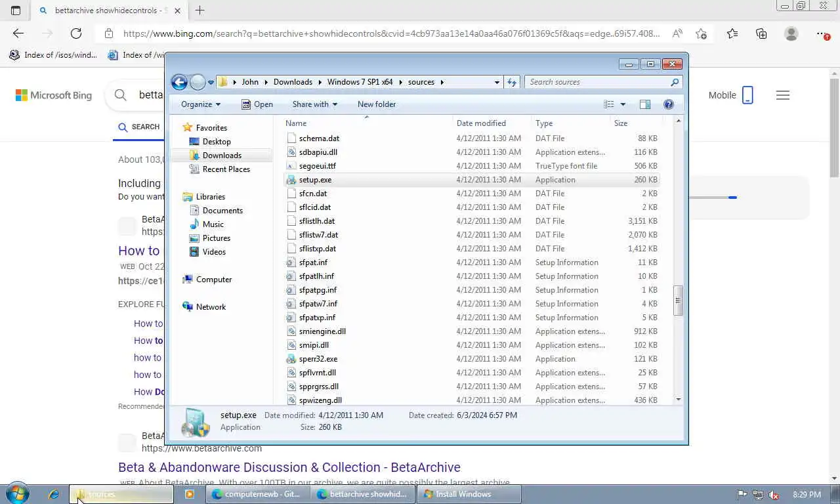
Task: Add this page to Edge favorites
Action: pyautogui.click(x=701, y=33)
